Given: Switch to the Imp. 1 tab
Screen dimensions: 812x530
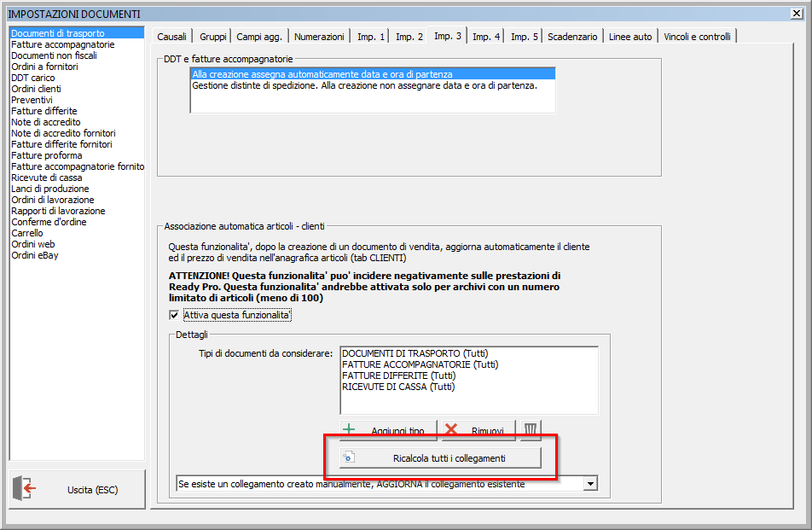Looking at the screenshot, I should point(371,37).
